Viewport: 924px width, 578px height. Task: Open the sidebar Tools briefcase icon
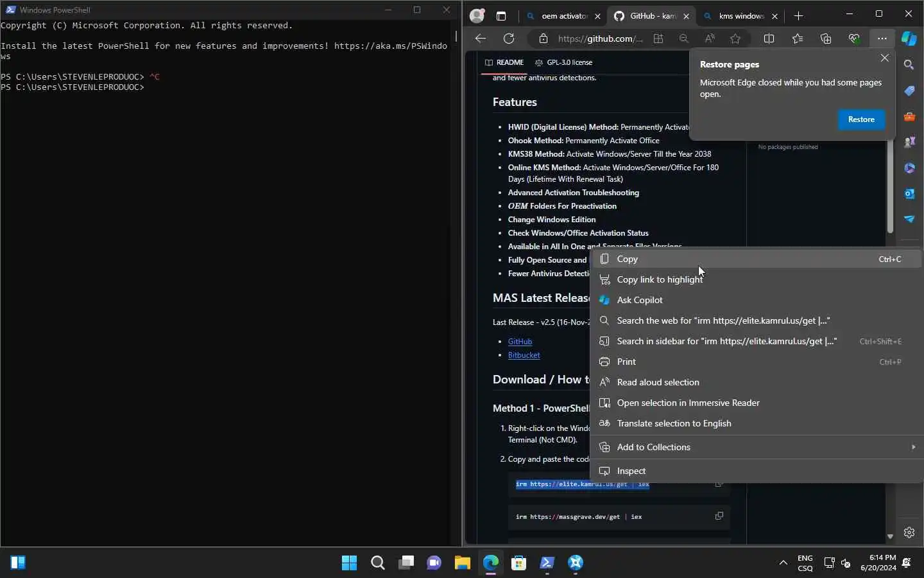coord(909,116)
